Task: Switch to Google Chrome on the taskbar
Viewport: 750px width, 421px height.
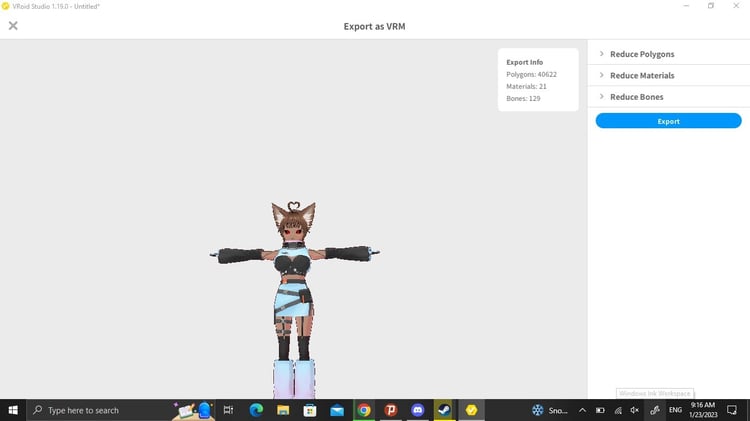Action: [364, 410]
